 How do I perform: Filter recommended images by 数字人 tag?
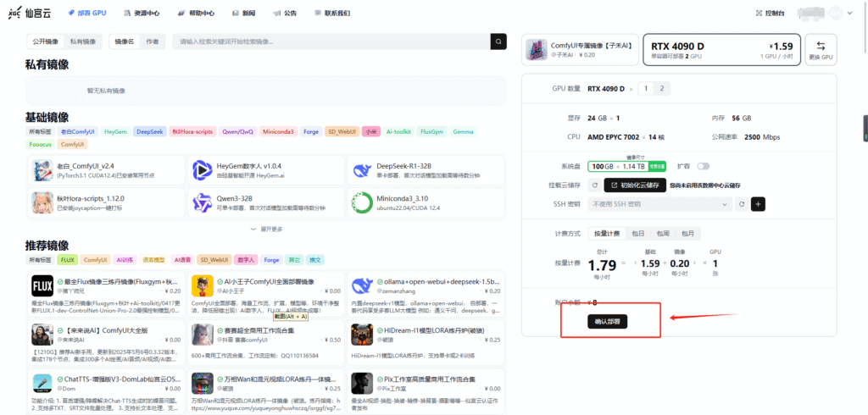pyautogui.click(x=247, y=259)
